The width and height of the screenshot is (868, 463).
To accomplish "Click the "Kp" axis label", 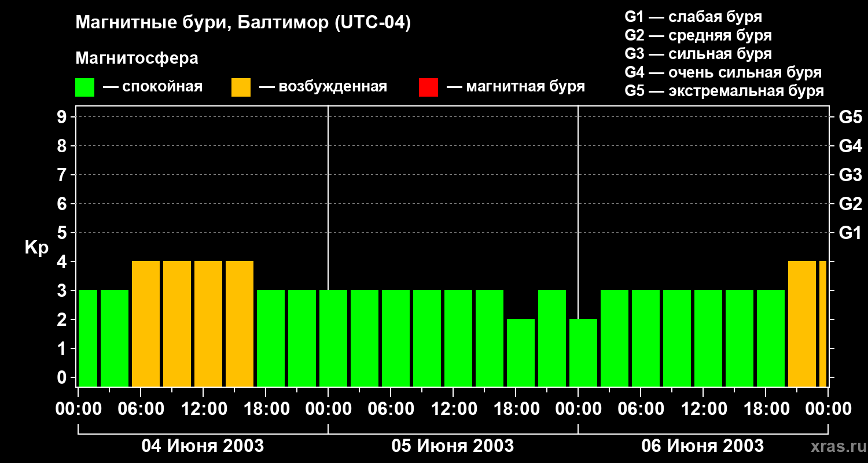I will 36,248.
